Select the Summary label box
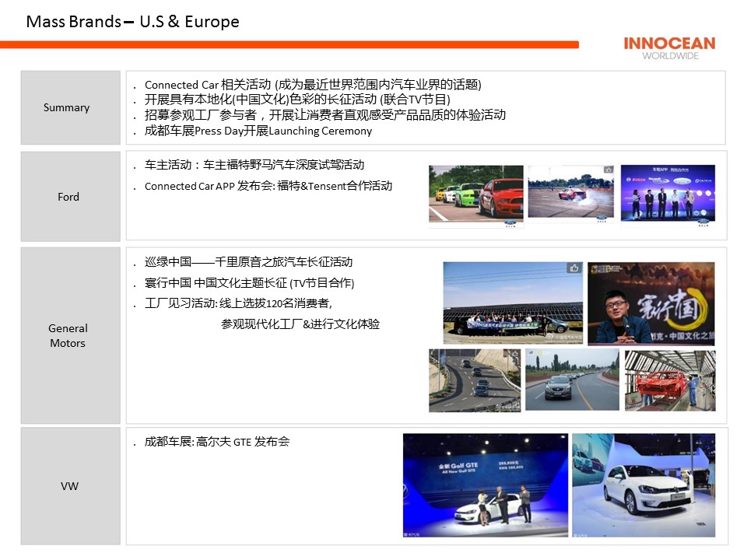747x560 pixels. click(70, 107)
